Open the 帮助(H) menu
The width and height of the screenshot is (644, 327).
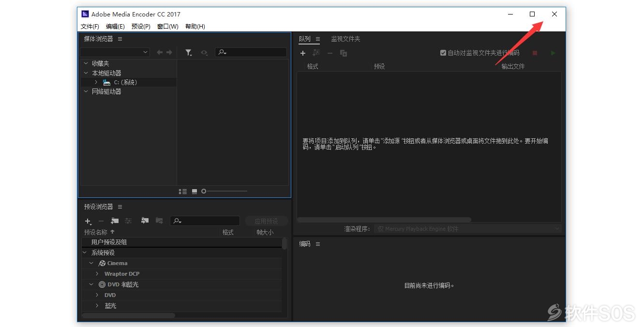tap(195, 26)
